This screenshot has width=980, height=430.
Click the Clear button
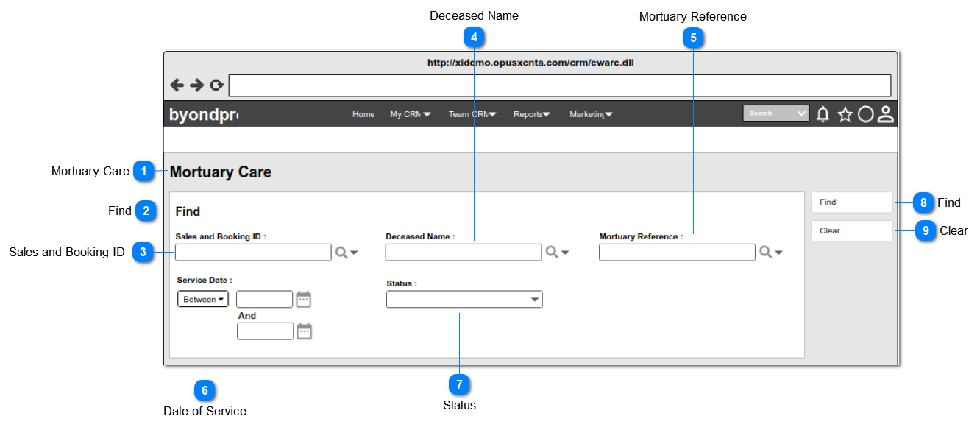(x=852, y=231)
